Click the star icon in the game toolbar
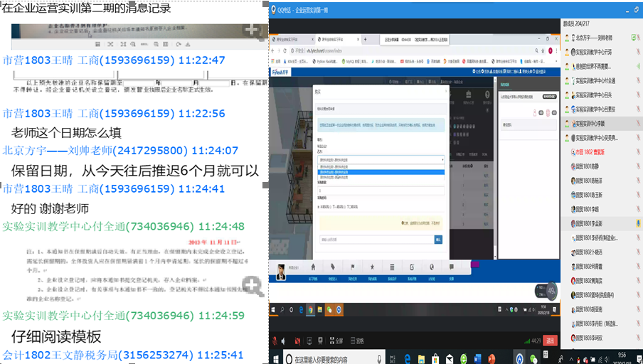Viewport: 643px width, 364px height. click(x=372, y=267)
